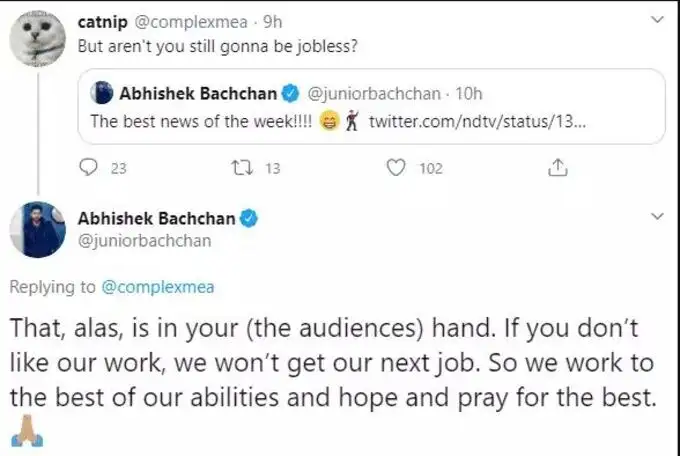Open Abhishek Bachchan's reply profile picture
This screenshot has width=680, height=456.
[38, 231]
